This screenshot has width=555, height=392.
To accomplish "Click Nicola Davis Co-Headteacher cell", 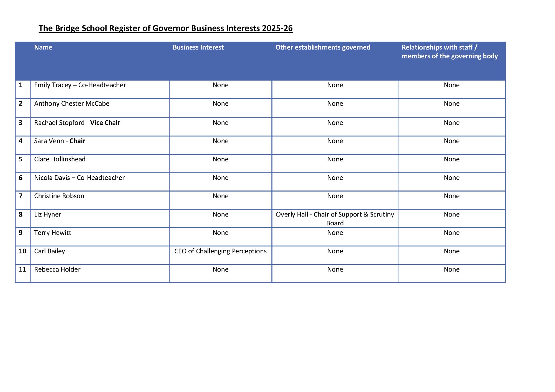I will click(x=79, y=177).
